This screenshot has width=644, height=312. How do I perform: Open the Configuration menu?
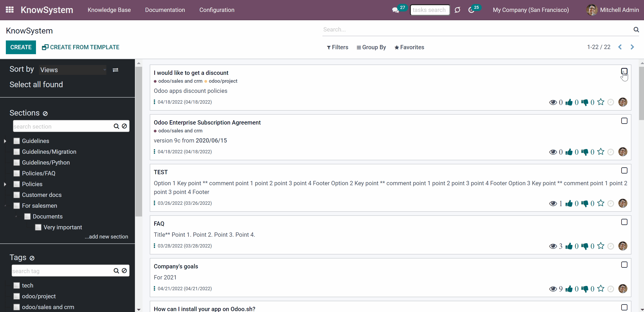(x=217, y=10)
